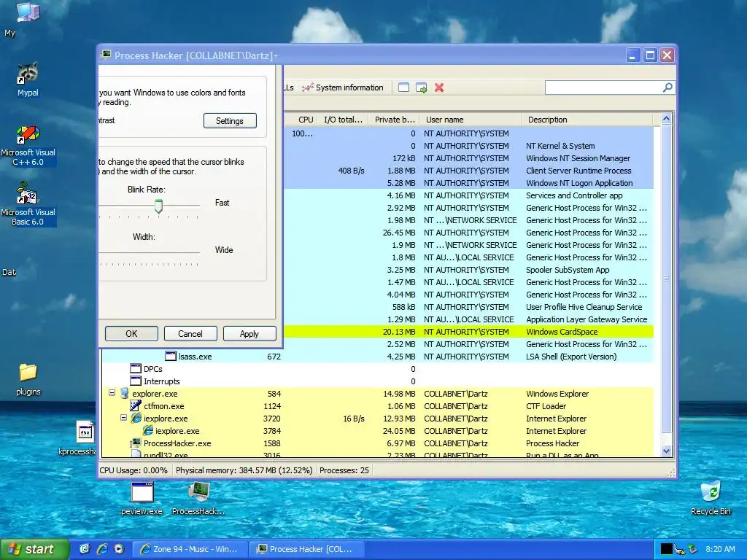Image resolution: width=747 pixels, height=560 pixels.
Task: Open Microsoft Visual Basic 6.0 shortcut
Action: (28, 204)
